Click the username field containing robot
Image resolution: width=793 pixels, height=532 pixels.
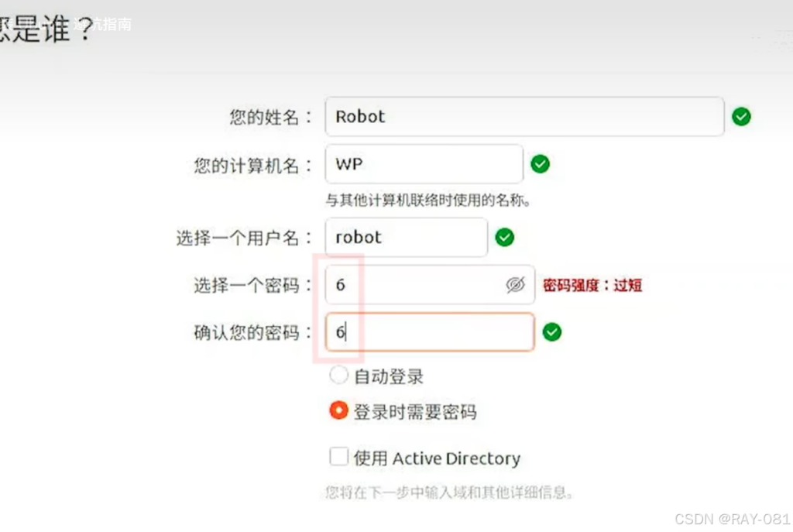[x=406, y=238]
